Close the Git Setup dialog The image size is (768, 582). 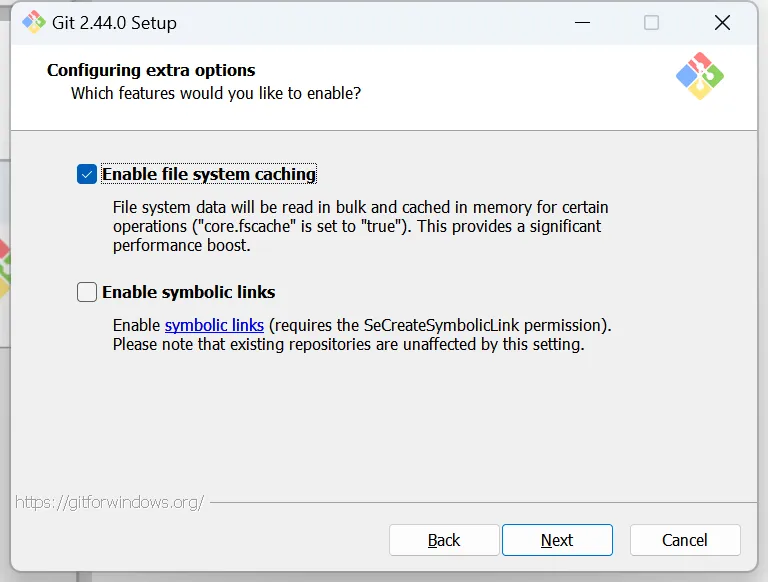pyautogui.click(x=721, y=22)
